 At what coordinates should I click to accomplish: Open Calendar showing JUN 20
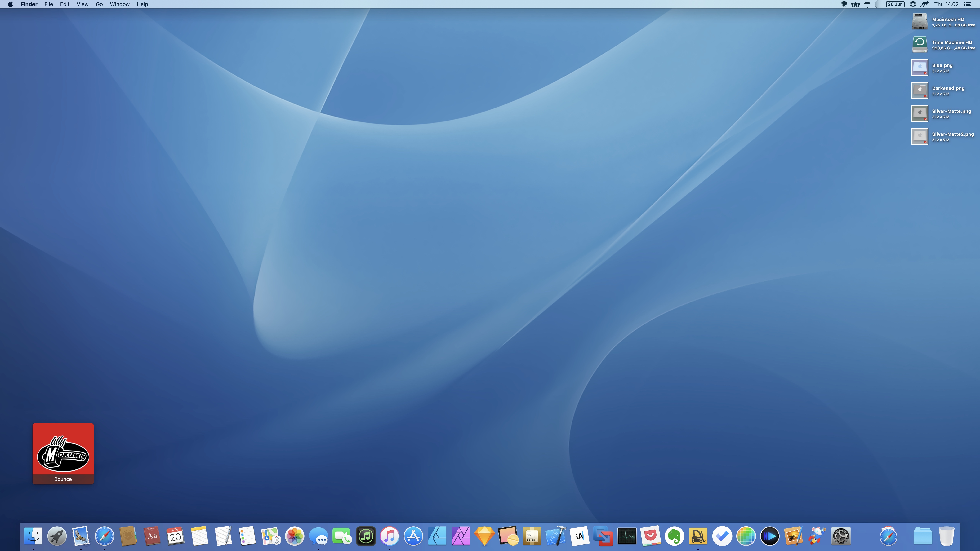[x=175, y=536]
